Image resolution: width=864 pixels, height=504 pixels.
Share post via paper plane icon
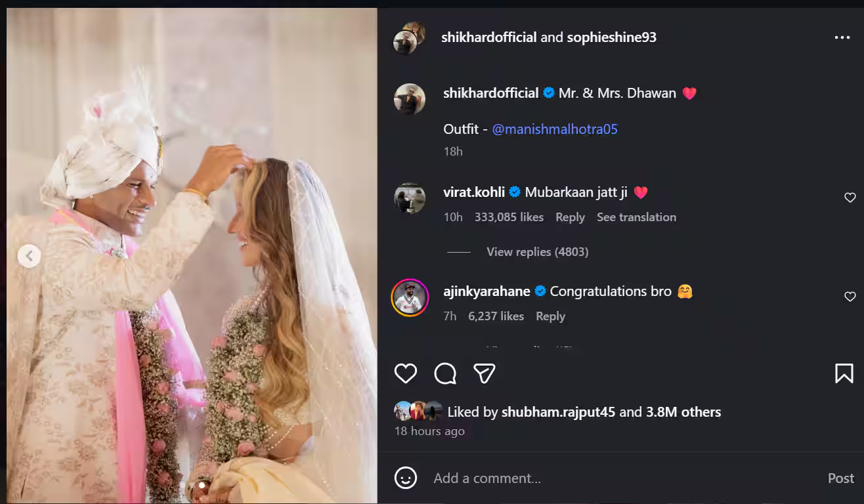484,373
